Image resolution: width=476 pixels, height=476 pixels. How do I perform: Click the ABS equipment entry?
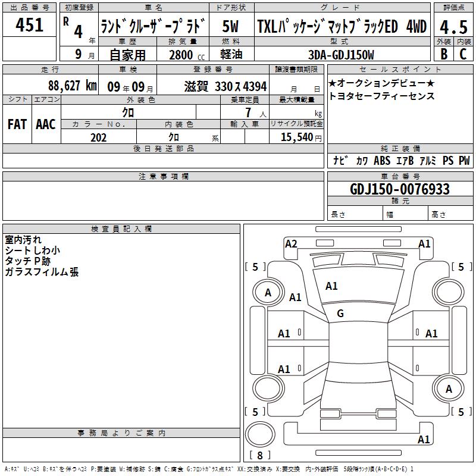click(382, 160)
